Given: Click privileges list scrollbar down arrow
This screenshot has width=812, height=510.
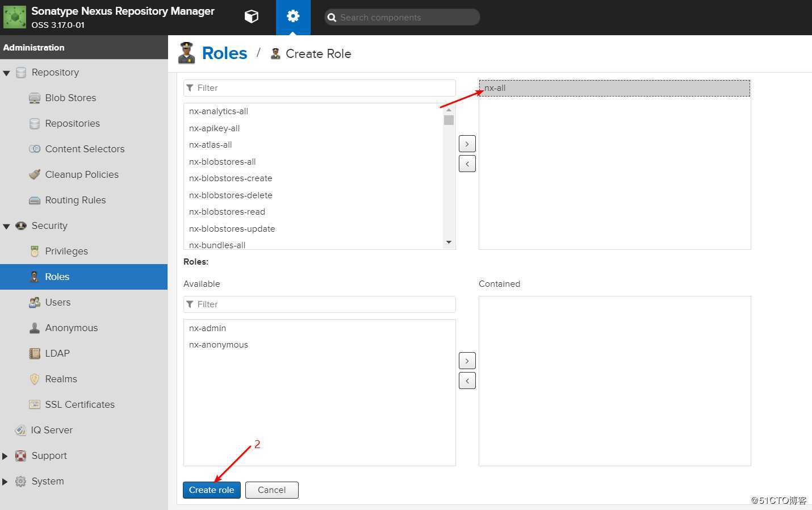Looking at the screenshot, I should pos(449,243).
